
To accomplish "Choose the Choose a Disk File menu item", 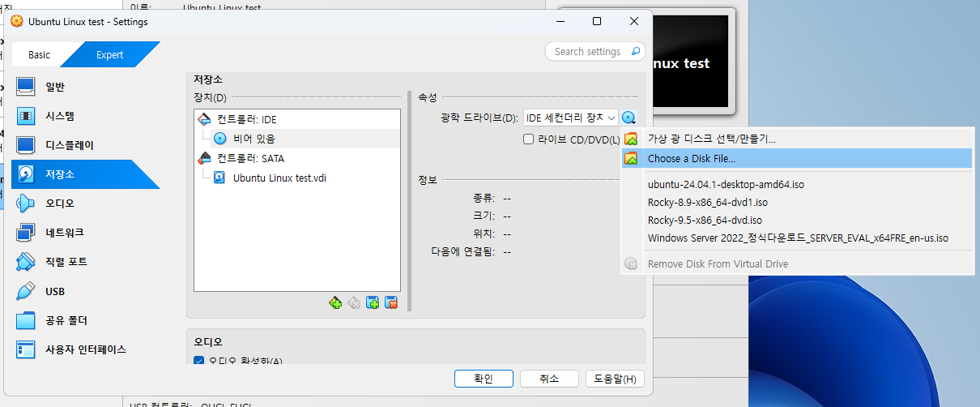I will [x=797, y=159].
